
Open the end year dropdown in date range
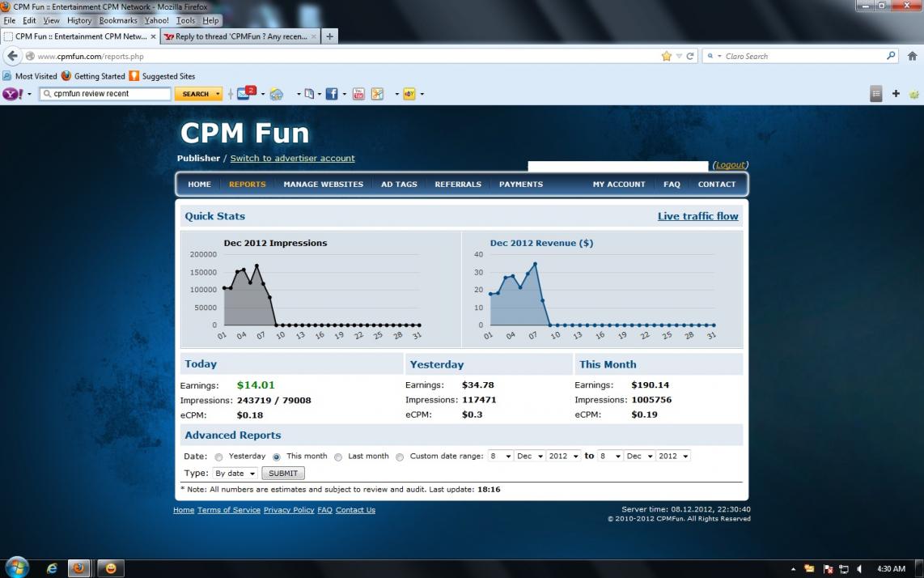673,456
